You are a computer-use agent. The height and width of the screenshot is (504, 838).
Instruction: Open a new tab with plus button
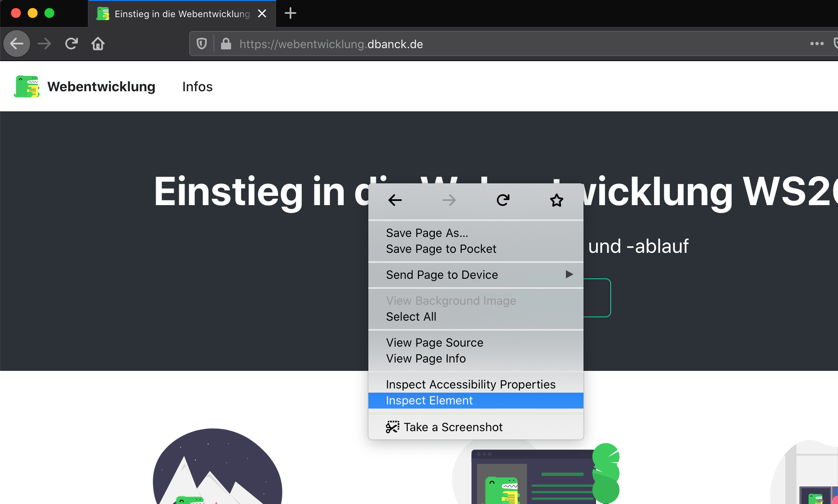[x=290, y=13]
